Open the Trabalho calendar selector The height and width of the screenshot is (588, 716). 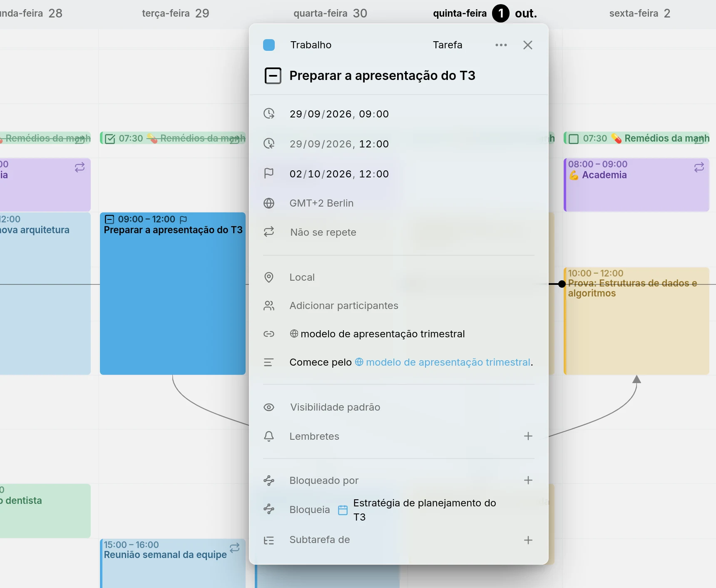tap(311, 45)
